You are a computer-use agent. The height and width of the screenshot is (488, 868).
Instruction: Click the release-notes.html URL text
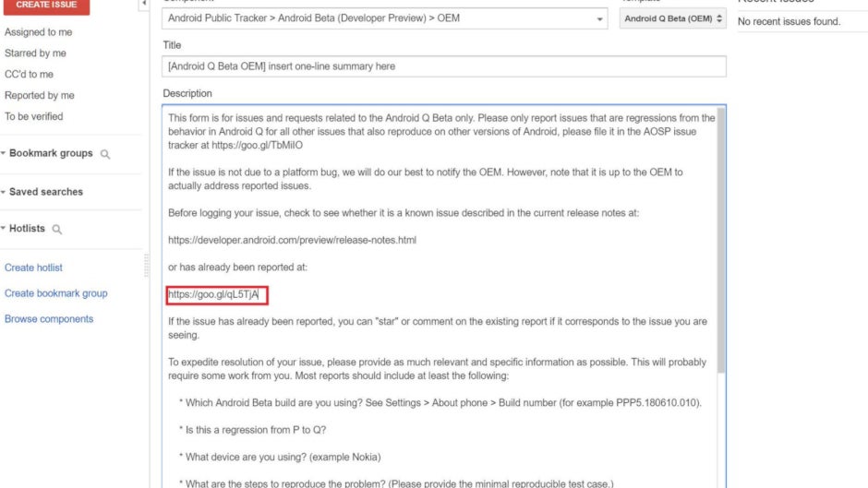pos(293,240)
